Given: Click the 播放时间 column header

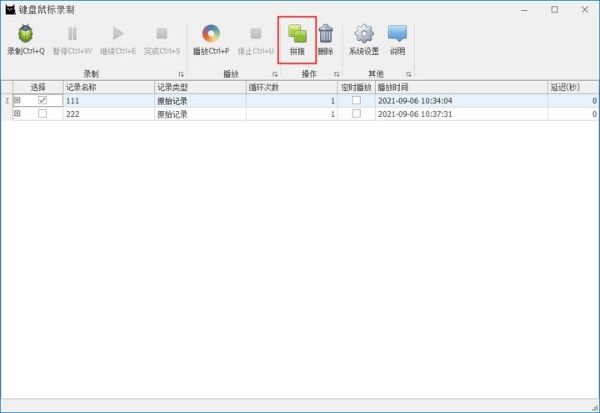Looking at the screenshot, I should click(x=461, y=87).
